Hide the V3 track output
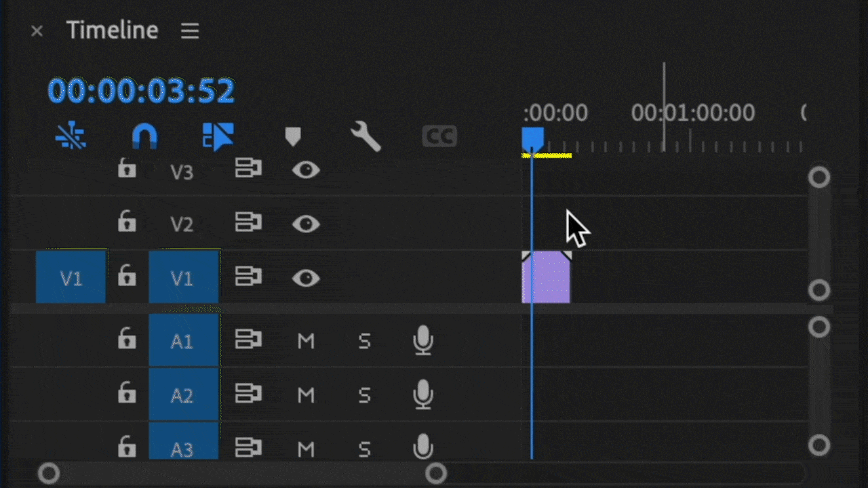Image resolution: width=868 pixels, height=488 pixels. click(x=306, y=169)
